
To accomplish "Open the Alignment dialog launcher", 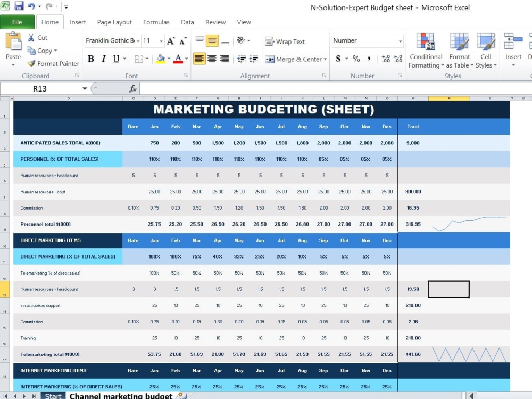I will click(325, 76).
